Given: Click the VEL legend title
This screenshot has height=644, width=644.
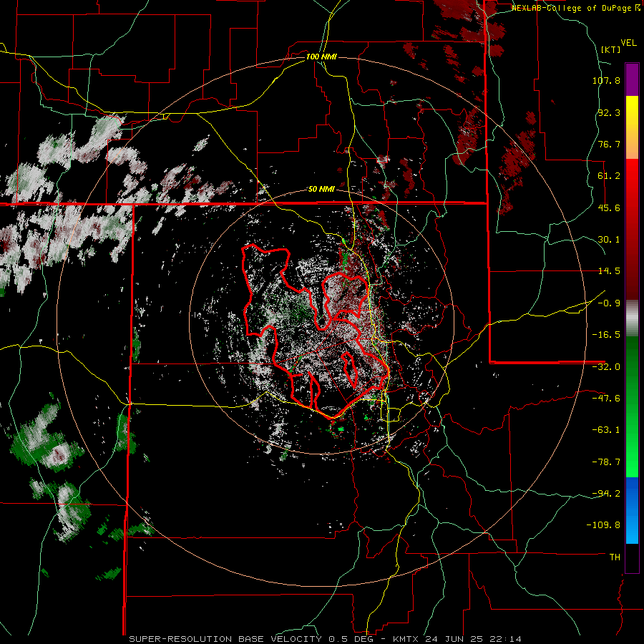Looking at the screenshot, I should pos(628,43).
